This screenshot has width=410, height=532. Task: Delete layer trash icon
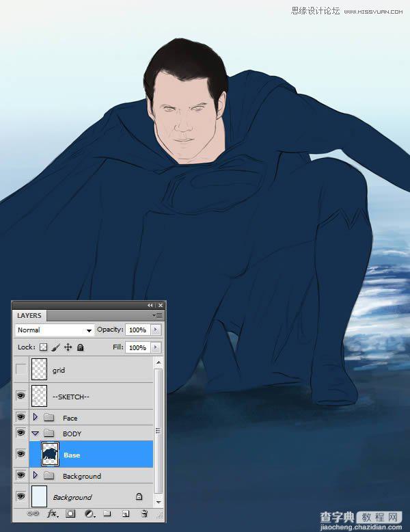(144, 514)
